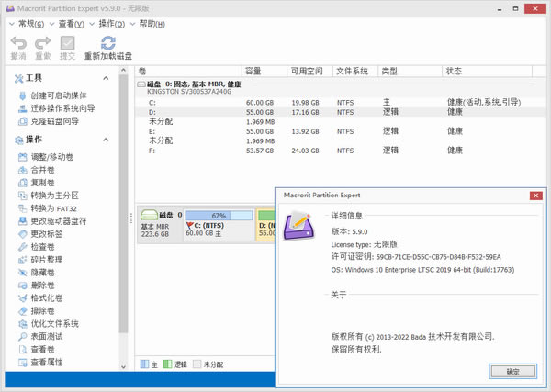The image size is (551, 392).
Task: Open the 查看(V) menu
Action: (x=67, y=24)
